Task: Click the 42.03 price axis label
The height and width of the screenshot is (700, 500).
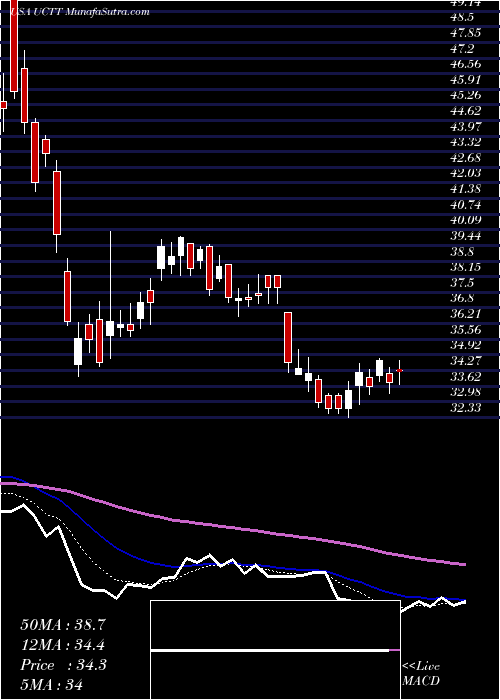Action: tap(466, 174)
